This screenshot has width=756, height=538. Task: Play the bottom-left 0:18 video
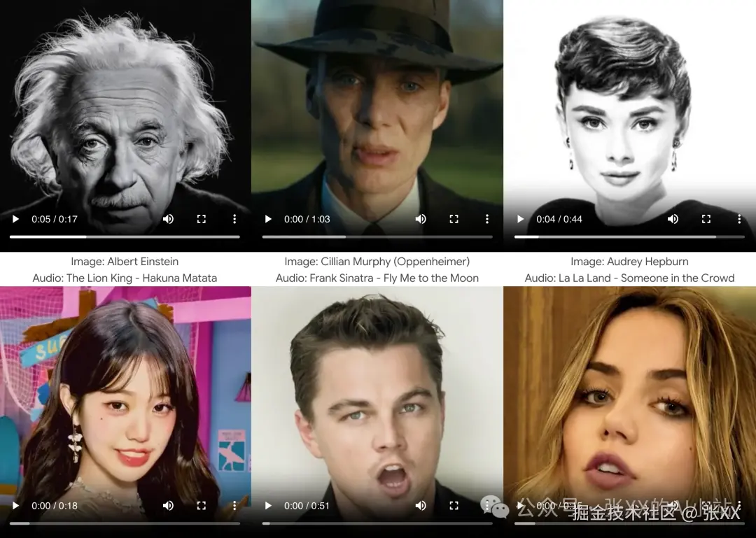pos(15,505)
